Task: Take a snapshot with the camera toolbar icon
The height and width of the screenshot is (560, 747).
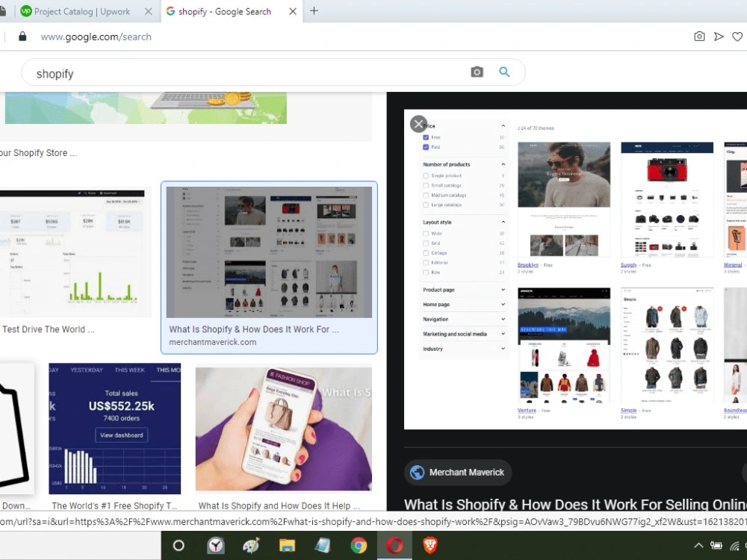Action: pyautogui.click(x=699, y=36)
